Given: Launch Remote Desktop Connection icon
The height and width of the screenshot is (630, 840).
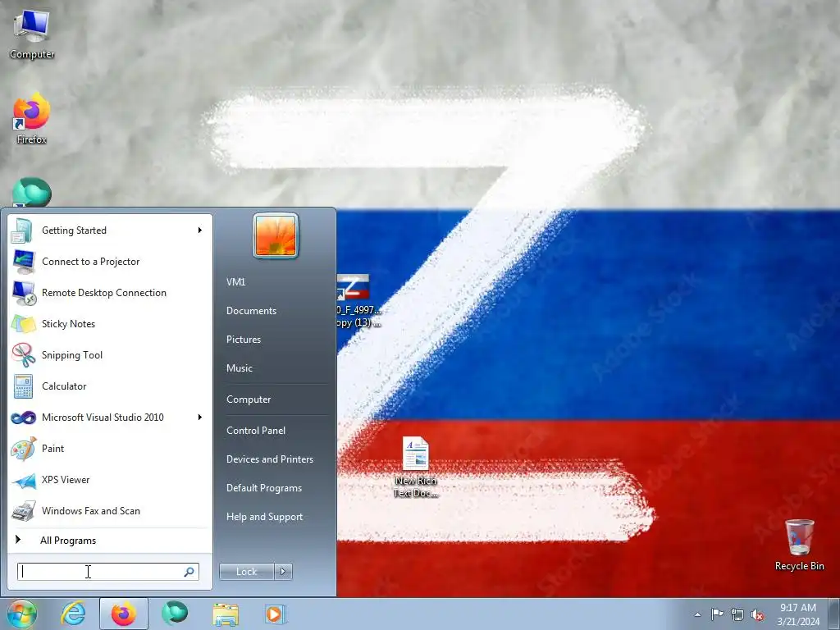Looking at the screenshot, I should pos(24,293).
